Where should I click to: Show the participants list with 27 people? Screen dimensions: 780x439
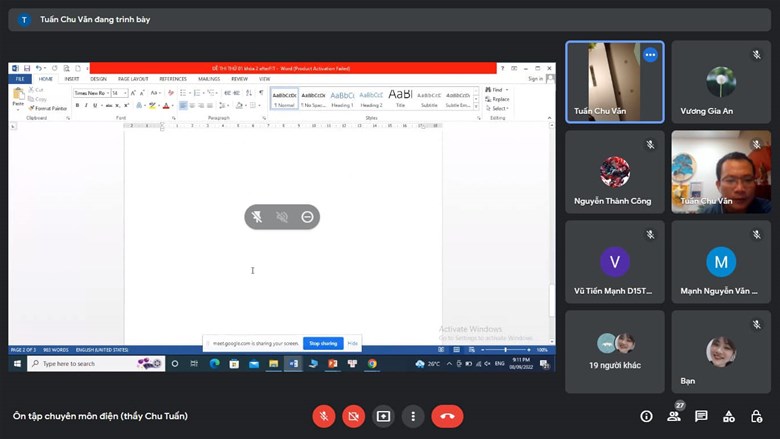tap(674, 416)
